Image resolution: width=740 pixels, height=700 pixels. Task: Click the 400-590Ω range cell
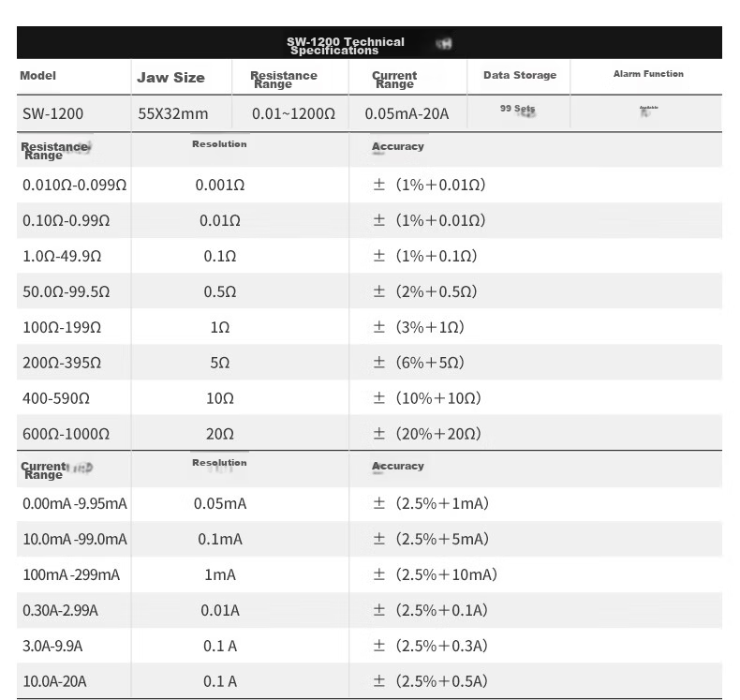tap(56, 398)
